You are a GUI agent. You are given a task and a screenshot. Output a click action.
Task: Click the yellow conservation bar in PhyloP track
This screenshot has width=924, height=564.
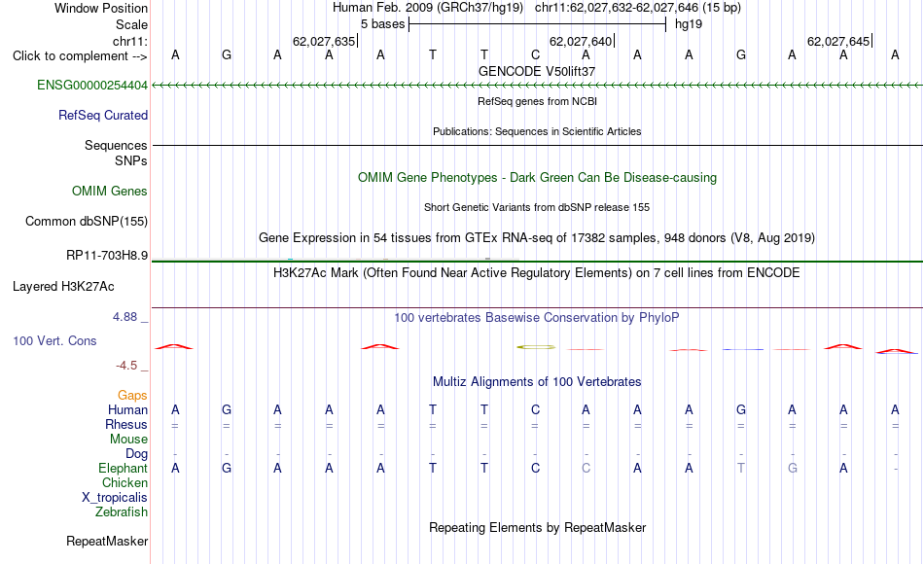(x=536, y=347)
